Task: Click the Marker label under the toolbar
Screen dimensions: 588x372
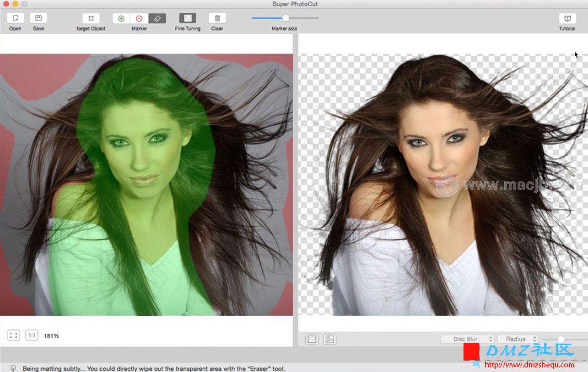Action: pos(139,28)
